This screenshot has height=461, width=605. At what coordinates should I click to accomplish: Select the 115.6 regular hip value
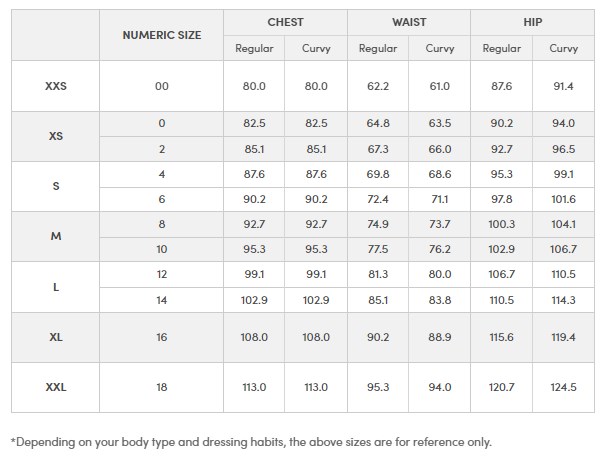[502, 337]
